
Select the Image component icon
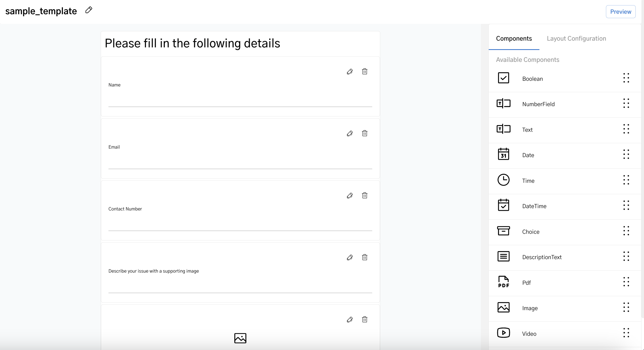coord(504,307)
